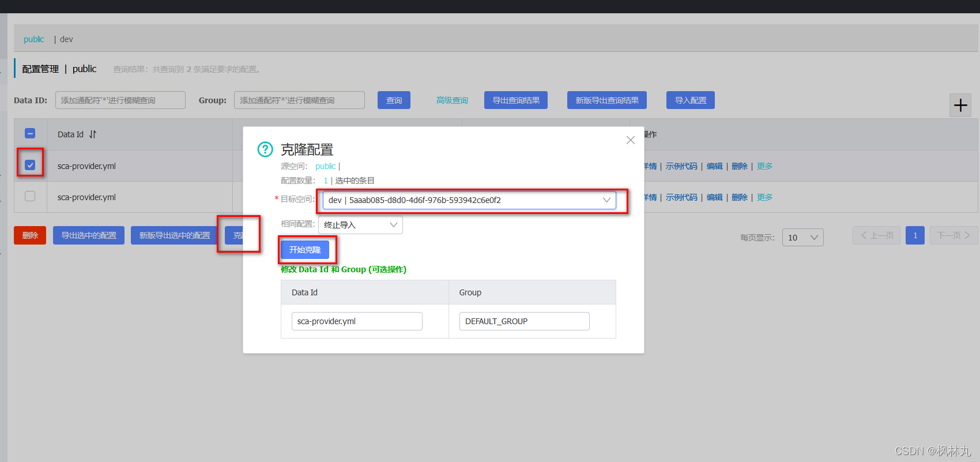Go to previous page 上一页
Viewport: 980px width, 462px height.
coord(876,235)
